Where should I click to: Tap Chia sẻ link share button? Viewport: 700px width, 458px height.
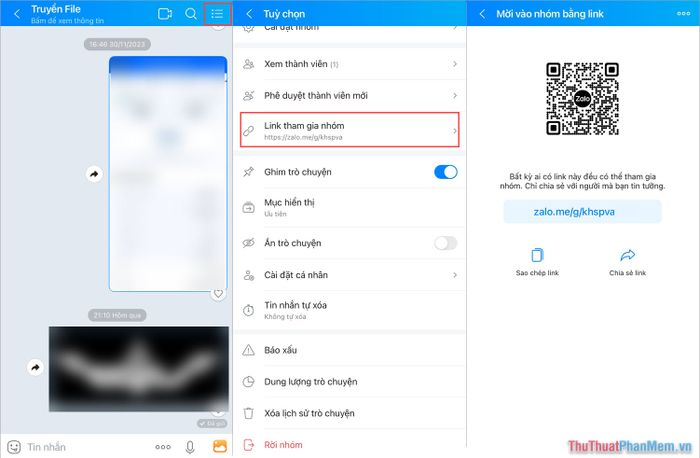pyautogui.click(x=627, y=262)
